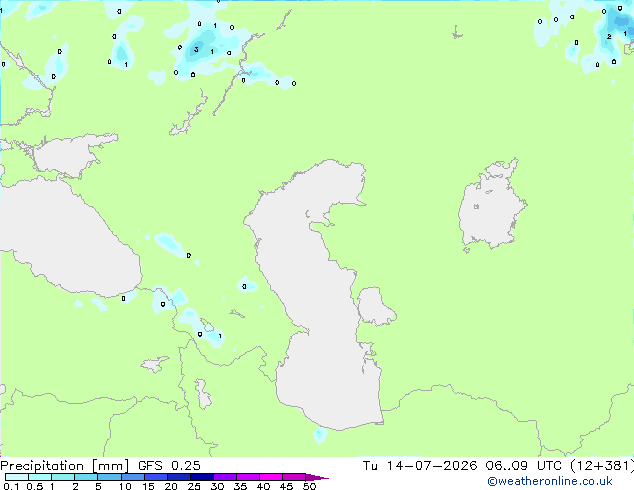Image resolution: width=634 pixels, height=490 pixels.
Task: Click the 0.1–0.5 mm palest legend swatch
Action: coord(17,477)
